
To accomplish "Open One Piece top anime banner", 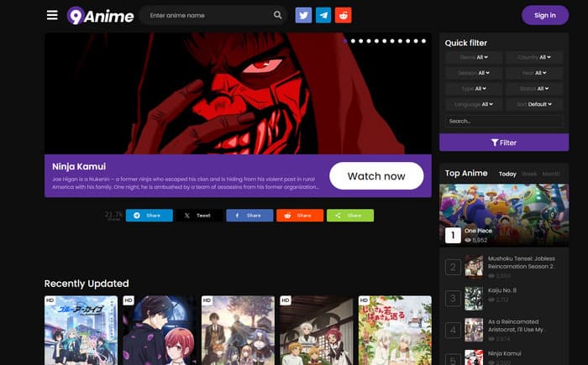I will (504, 215).
